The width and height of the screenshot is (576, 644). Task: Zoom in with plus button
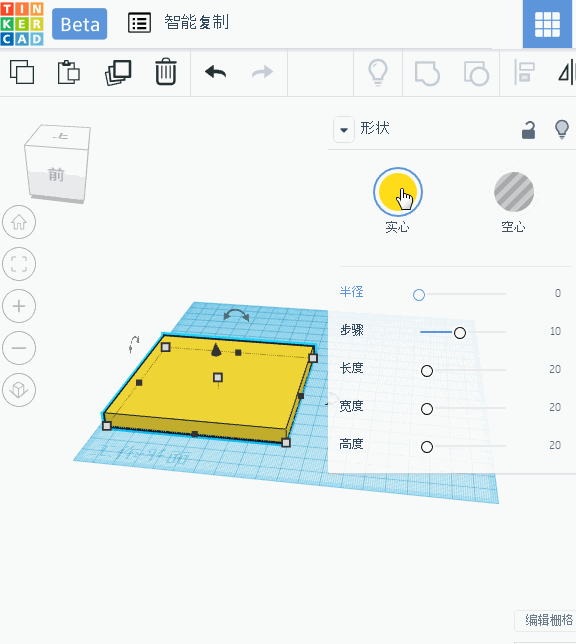[x=19, y=306]
